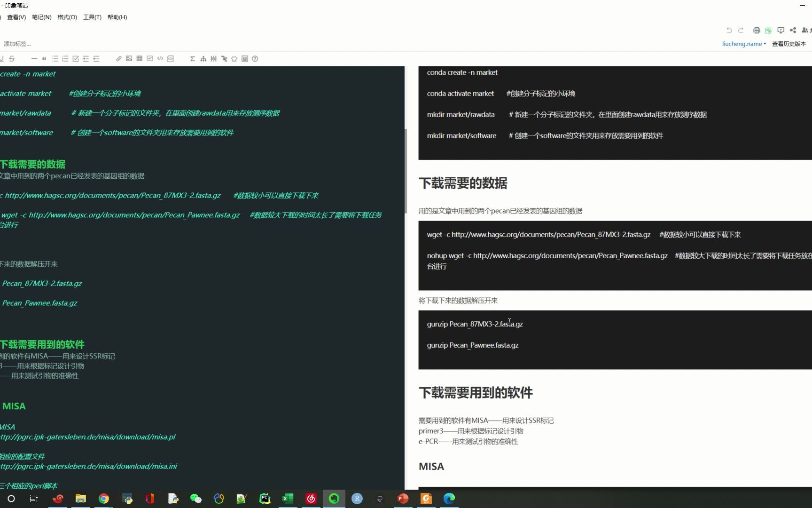Click the Pecan_87MX3-2.fasta.gz URL in the editor
Viewport: 812px width, 508px height.
click(x=113, y=195)
